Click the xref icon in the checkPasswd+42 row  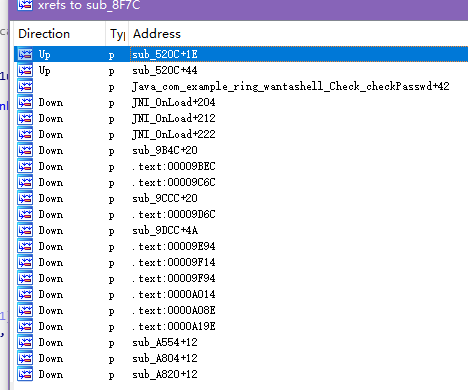[25, 86]
